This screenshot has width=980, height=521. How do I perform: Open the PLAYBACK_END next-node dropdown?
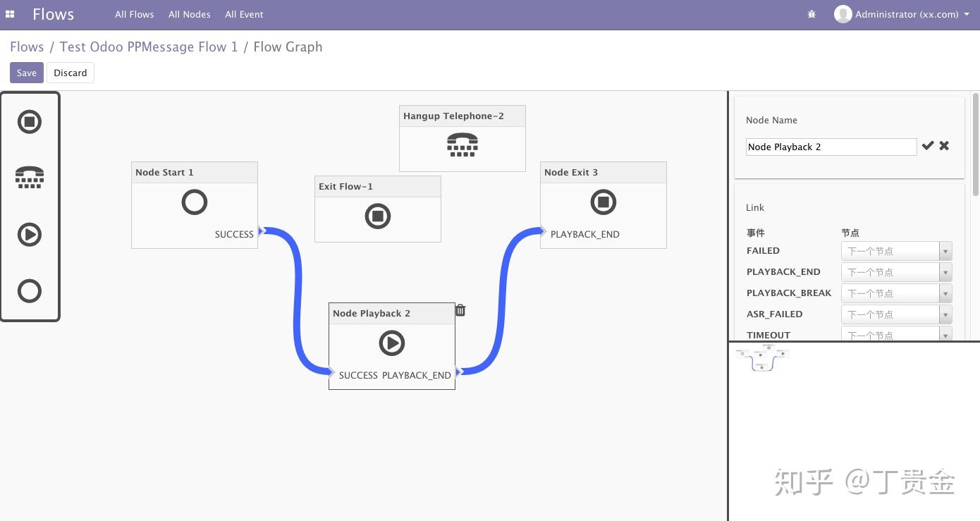896,272
